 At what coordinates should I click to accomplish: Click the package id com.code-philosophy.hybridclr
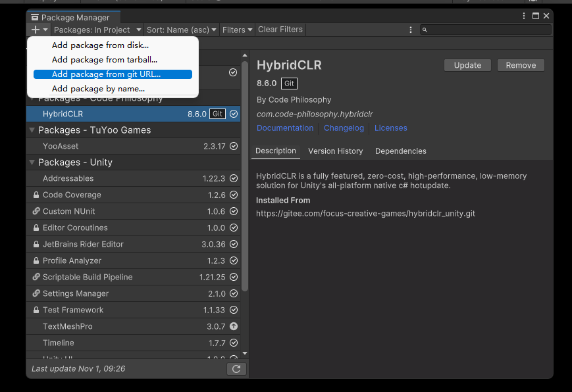point(315,114)
